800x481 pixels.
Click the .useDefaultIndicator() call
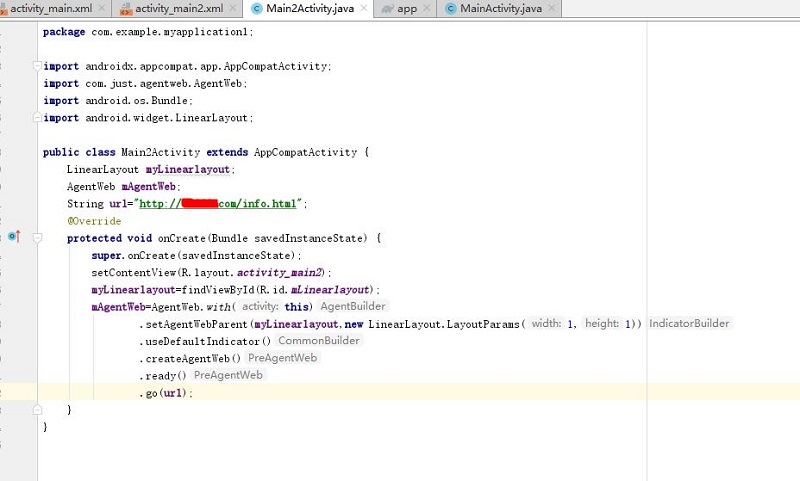(x=205, y=341)
